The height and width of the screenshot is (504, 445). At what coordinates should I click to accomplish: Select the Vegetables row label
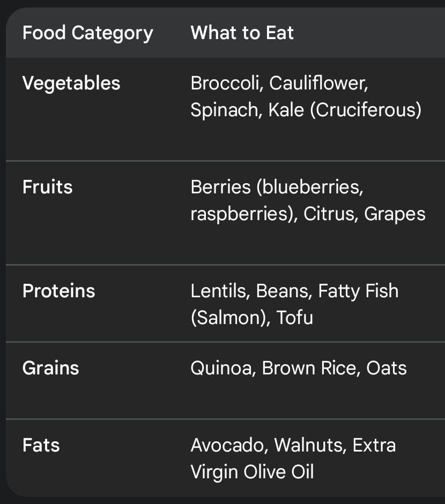click(71, 84)
